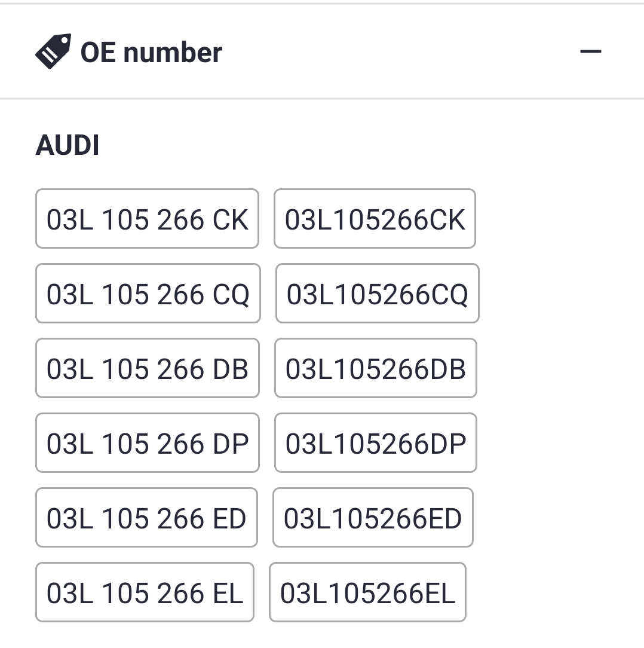
Task: Open the 03L105266DP number
Action: click(x=375, y=443)
